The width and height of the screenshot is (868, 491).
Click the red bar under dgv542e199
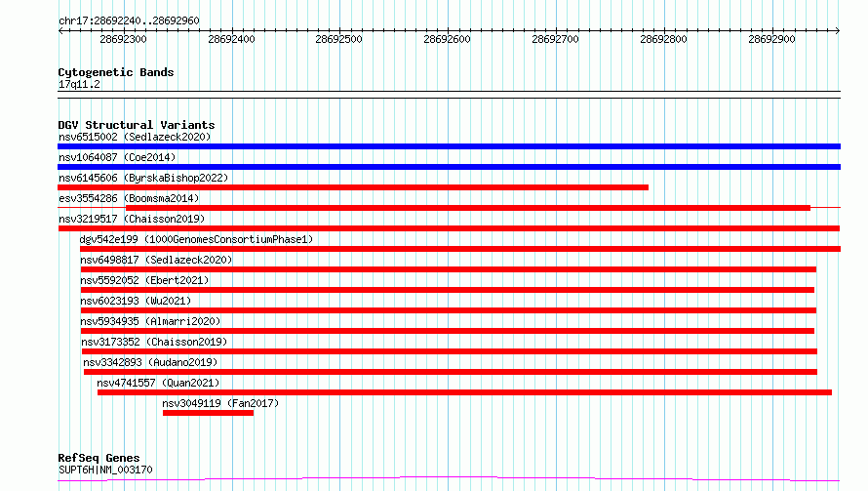[x=460, y=249]
